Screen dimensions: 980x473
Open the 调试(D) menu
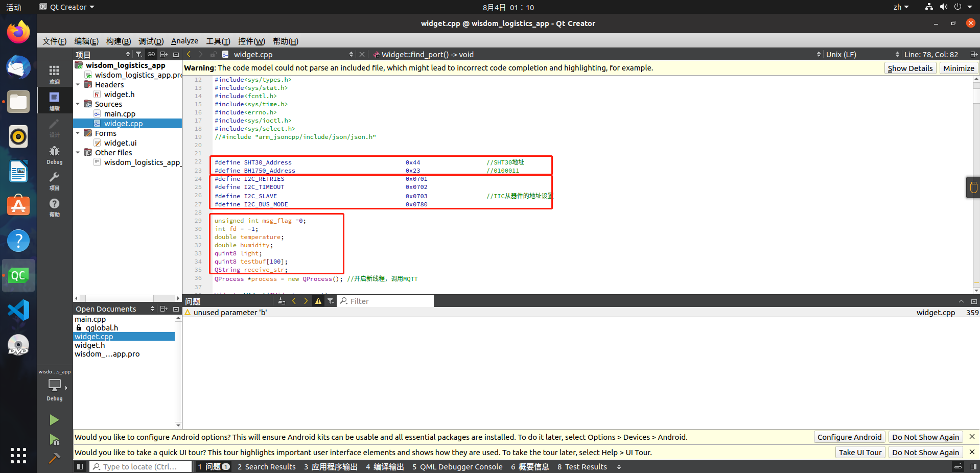coord(151,41)
